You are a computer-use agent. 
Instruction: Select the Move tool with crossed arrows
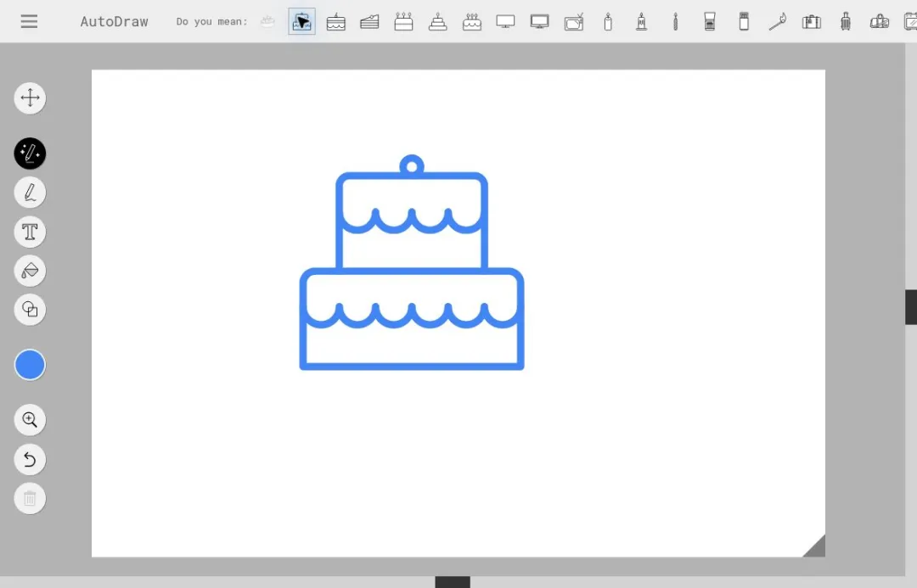[x=30, y=98]
